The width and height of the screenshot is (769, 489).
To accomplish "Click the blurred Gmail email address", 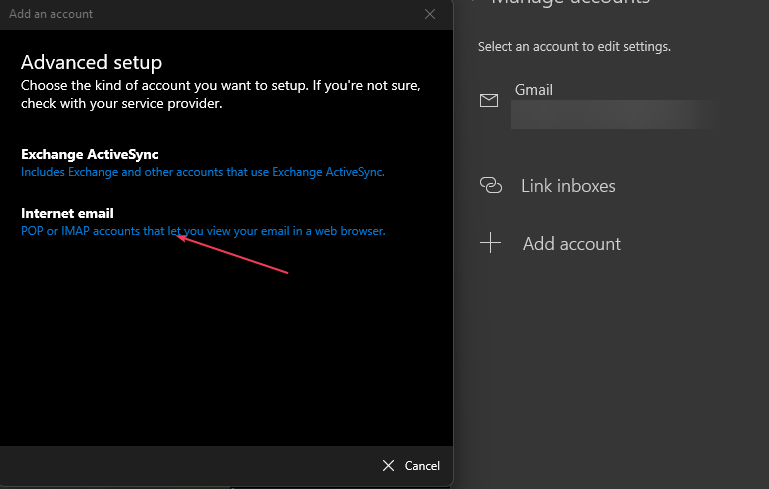I will pyautogui.click(x=612, y=114).
